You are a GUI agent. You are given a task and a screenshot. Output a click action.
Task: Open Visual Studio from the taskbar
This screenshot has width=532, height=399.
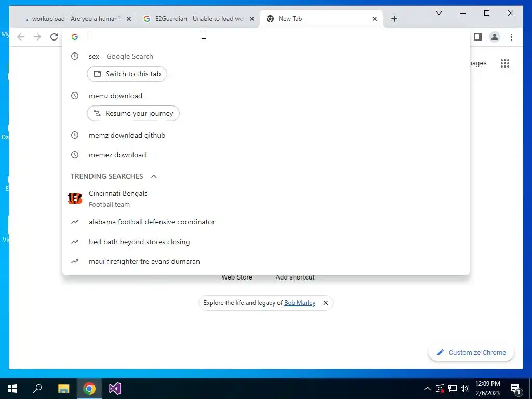[115, 389]
